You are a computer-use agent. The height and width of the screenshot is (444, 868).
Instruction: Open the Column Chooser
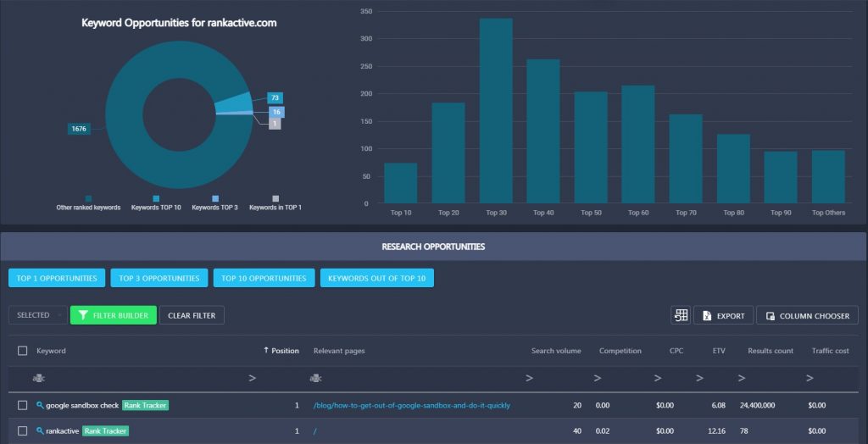[x=807, y=315]
